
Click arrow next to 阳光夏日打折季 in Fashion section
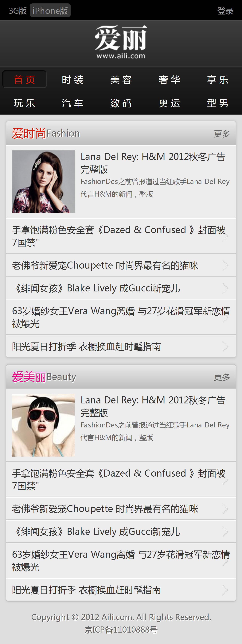click(225, 346)
